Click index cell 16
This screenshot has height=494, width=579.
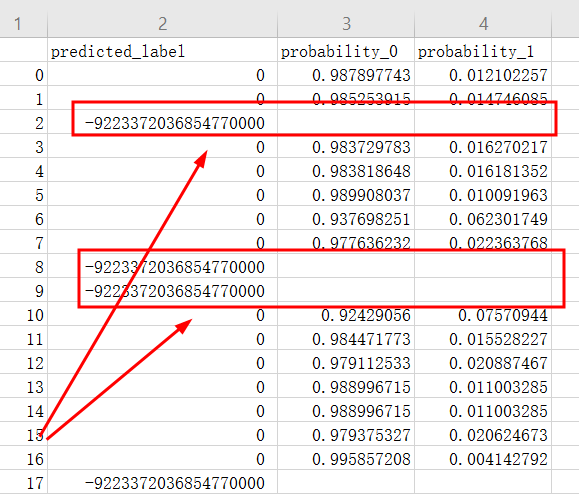click(24, 459)
